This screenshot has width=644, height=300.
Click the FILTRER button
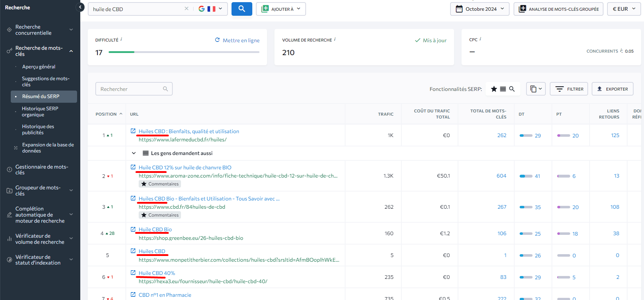569,89
